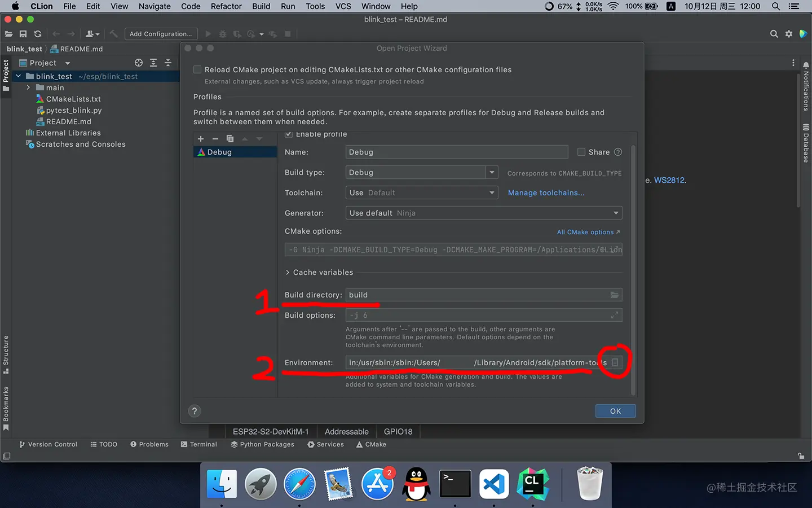This screenshot has height=508, width=812.
Task: Open the Version Control tab
Action: point(48,444)
